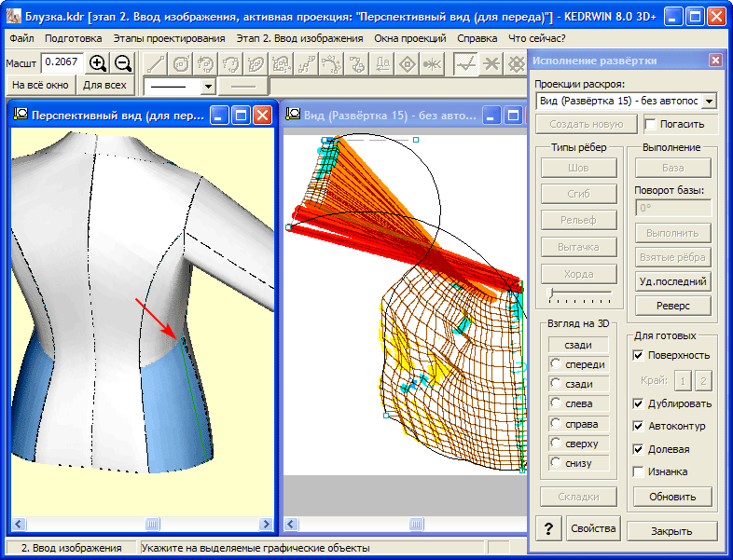Select the спереди 3D view radio button
This screenshot has width=733, height=560.
[556, 363]
